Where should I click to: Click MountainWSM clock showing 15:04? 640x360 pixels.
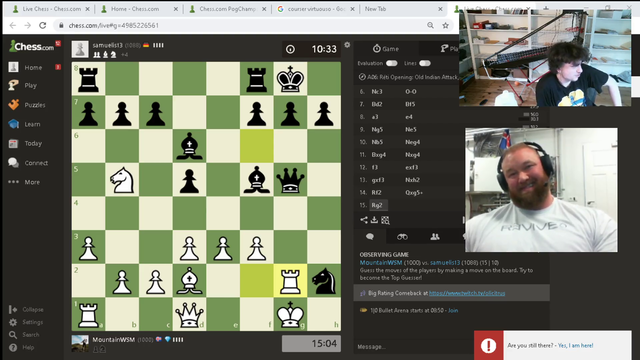click(311, 343)
